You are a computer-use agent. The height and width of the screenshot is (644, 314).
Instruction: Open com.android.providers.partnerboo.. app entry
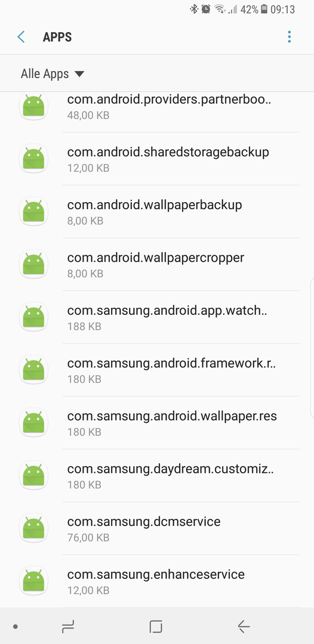coord(157,106)
